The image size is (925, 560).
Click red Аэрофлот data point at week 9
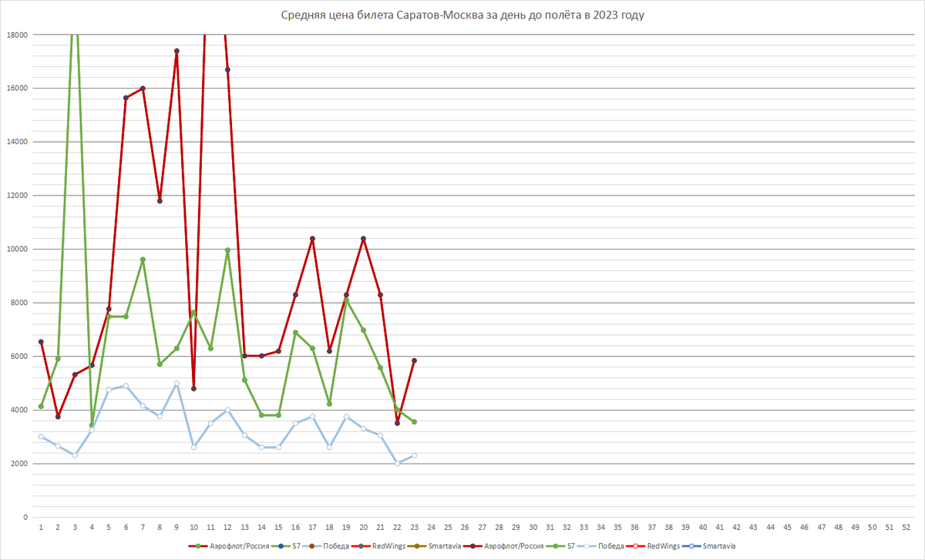point(177,51)
